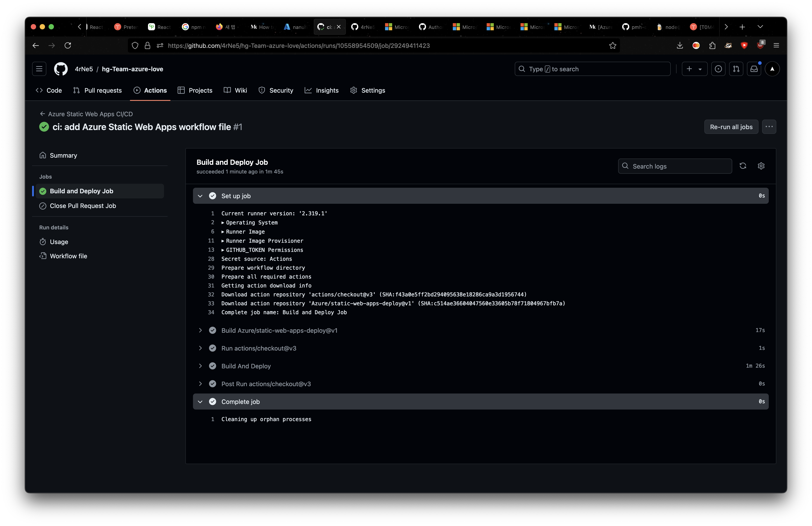Open the hamburger navigation menu

click(x=39, y=69)
